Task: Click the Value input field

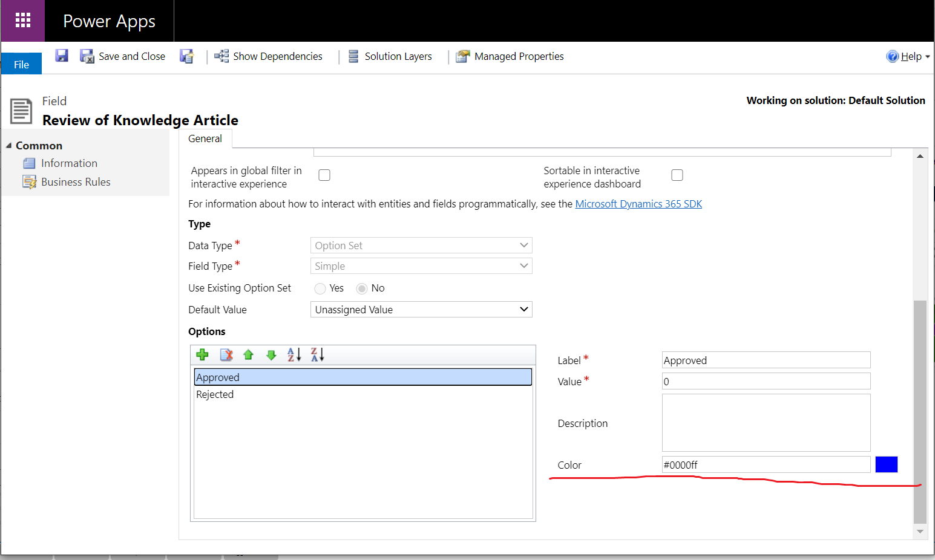Action: click(x=766, y=382)
